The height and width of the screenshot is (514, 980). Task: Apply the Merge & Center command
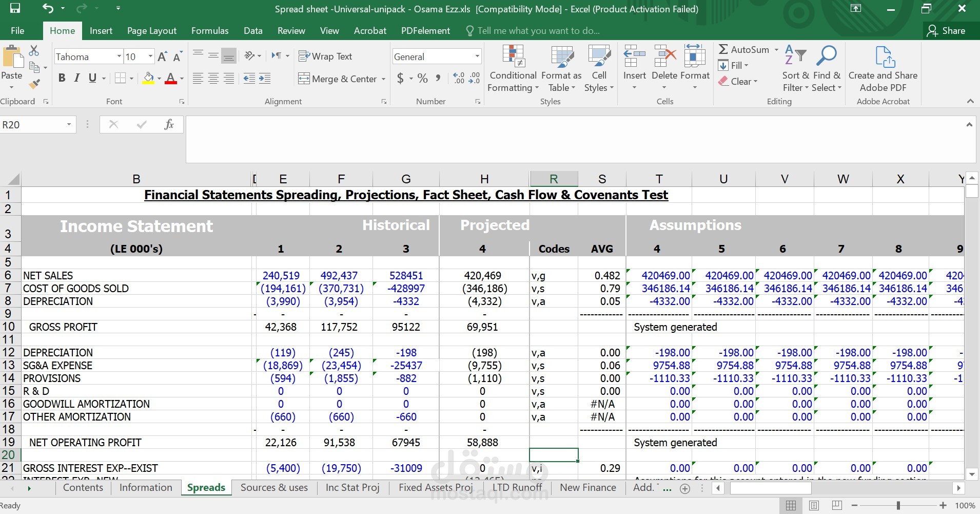[x=338, y=79]
